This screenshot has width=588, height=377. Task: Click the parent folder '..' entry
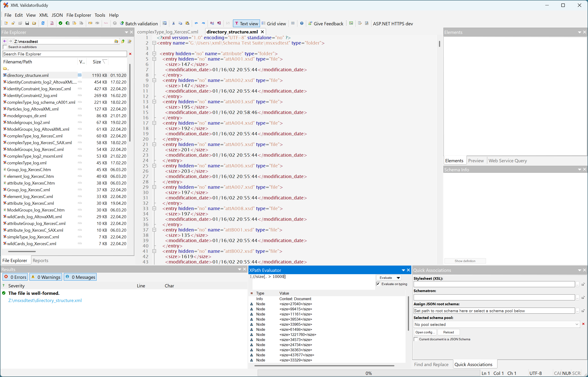pos(6,68)
